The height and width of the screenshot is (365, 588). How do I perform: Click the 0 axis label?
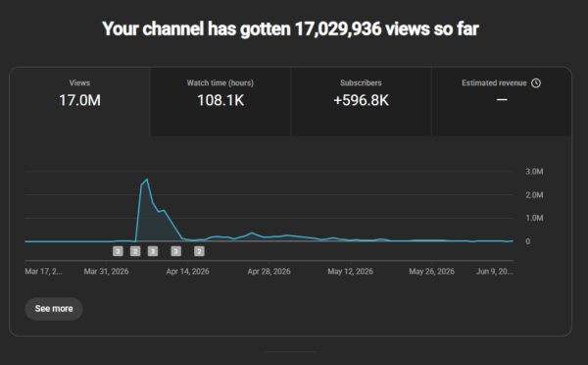click(527, 241)
